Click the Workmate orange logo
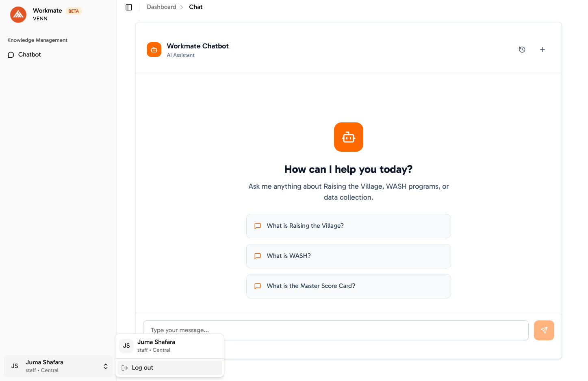This screenshot has width=588, height=381. pos(18,15)
